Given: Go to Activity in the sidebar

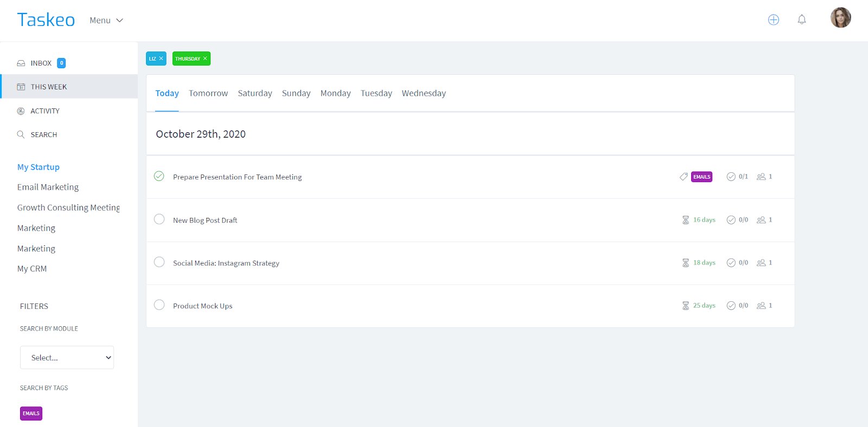Looking at the screenshot, I should click(x=45, y=111).
